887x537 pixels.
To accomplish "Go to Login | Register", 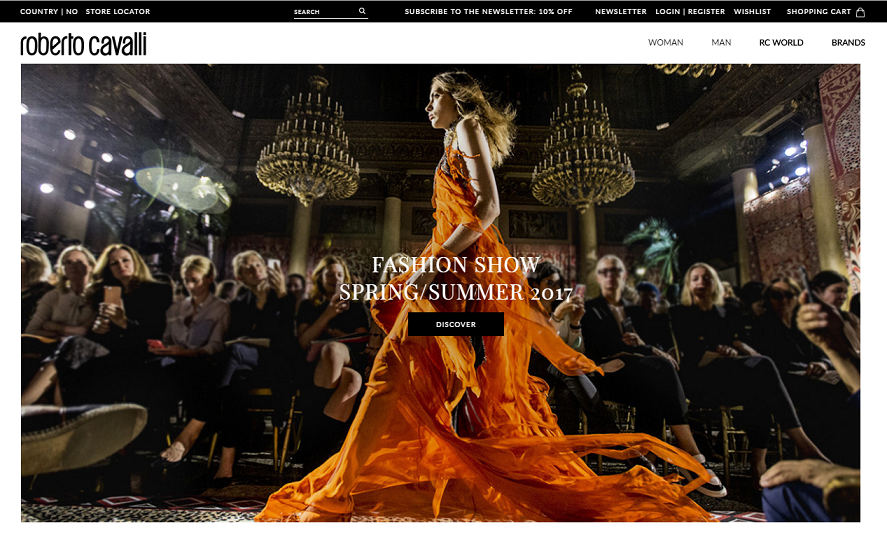I will pos(690,11).
